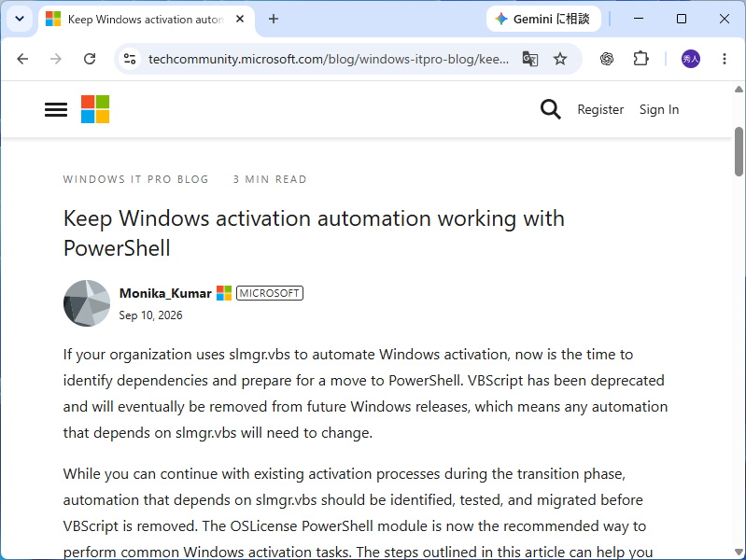Open the Monika_Kumar author profile link
Screen dimensions: 746x560
point(165,293)
